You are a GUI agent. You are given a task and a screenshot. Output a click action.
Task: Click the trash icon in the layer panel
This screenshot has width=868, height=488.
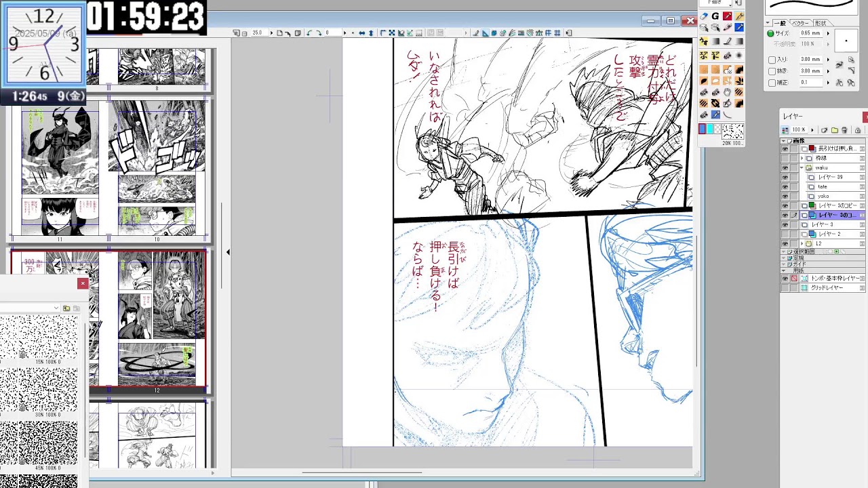844,130
